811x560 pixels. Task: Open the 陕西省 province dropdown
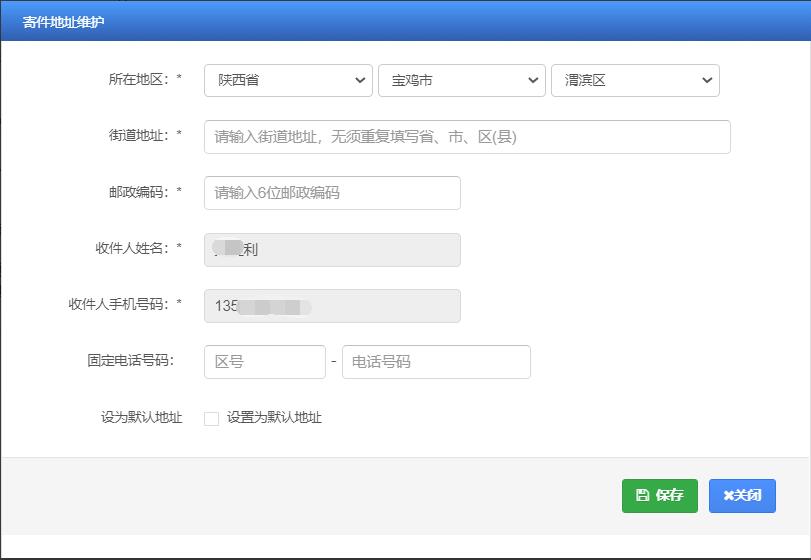[288, 80]
